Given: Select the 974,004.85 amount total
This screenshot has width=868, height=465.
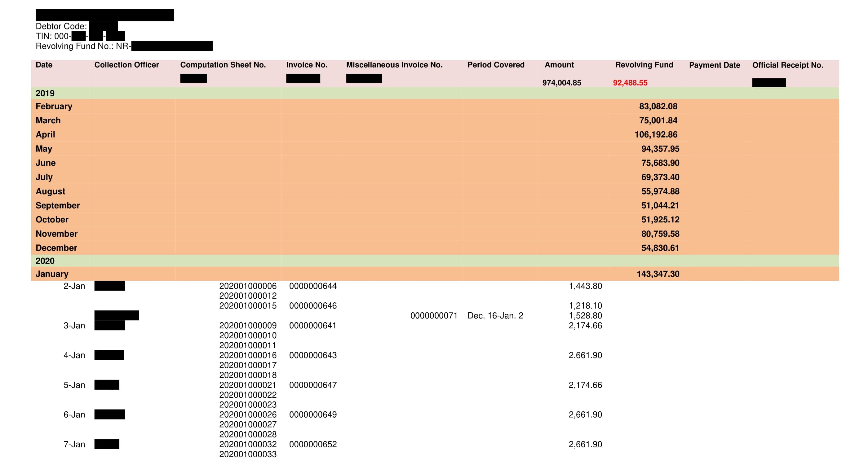Looking at the screenshot, I should (x=561, y=82).
